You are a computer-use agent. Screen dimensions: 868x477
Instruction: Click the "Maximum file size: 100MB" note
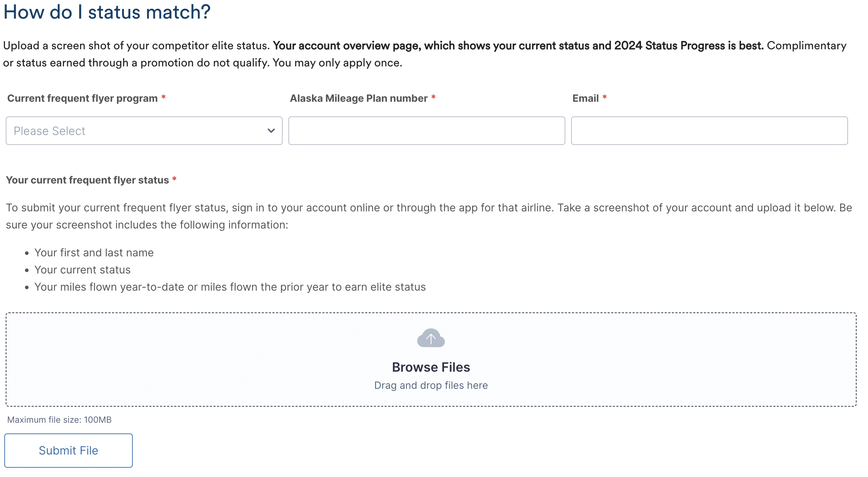point(60,420)
